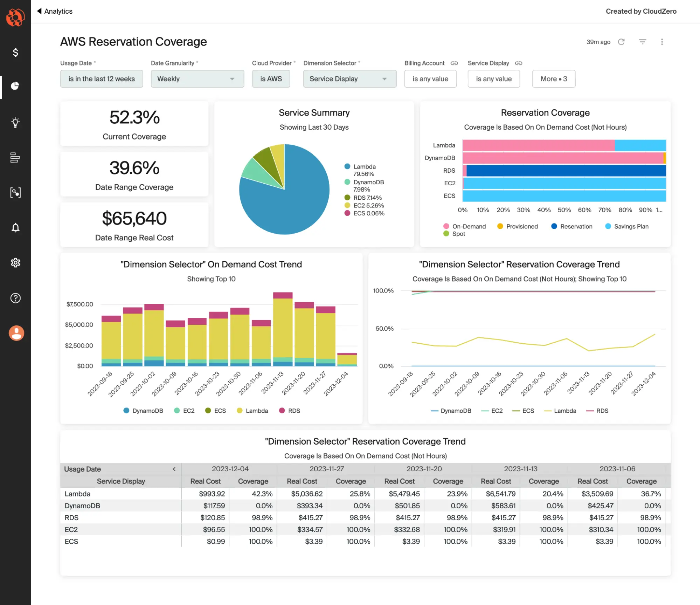Click the 52.3% Current Coverage tile
The width and height of the screenshot is (700, 605).
click(x=134, y=124)
